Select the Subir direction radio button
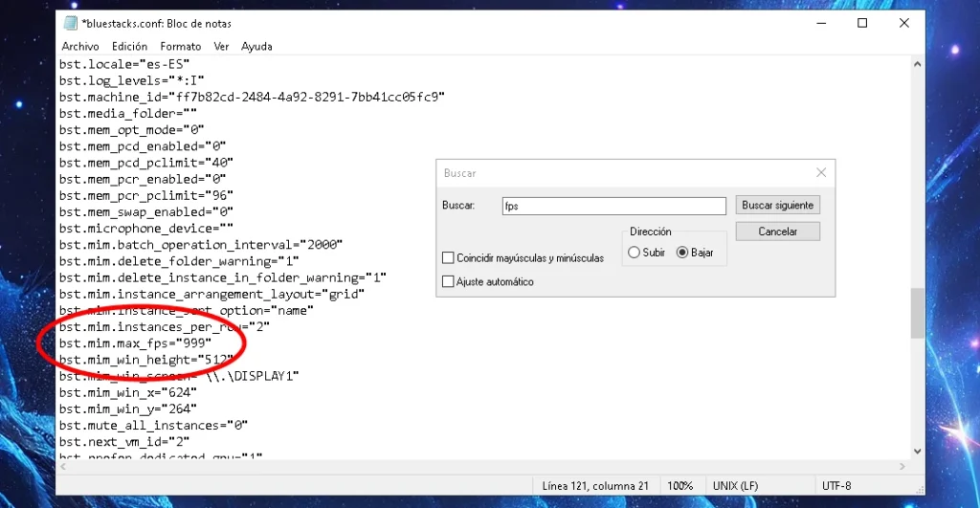Screen dimensions: 980x508 [x=634, y=253]
